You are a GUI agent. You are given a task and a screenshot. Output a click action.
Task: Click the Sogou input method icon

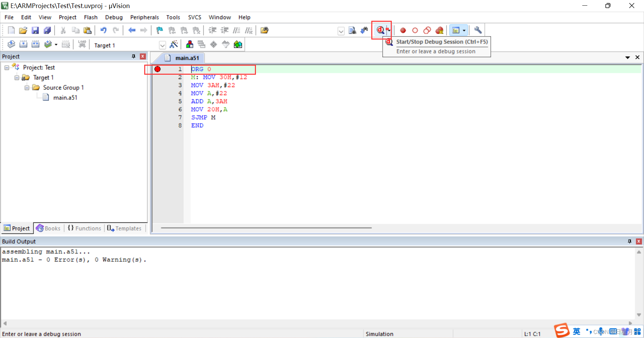coord(562,331)
